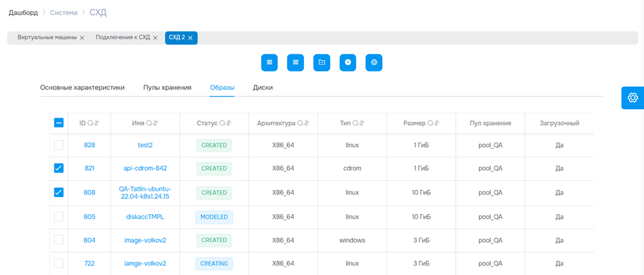
Task: Open the diskaccTMPL image link
Action: (145, 217)
